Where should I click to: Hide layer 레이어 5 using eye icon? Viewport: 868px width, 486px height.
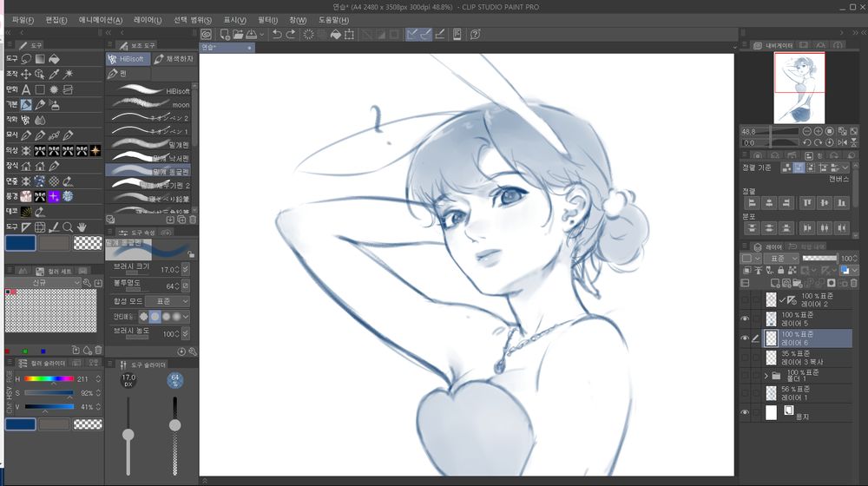pos(745,319)
